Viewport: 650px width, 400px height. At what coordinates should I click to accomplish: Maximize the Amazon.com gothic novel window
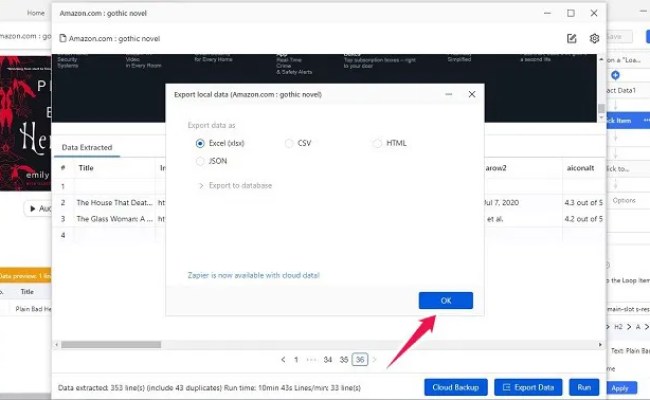coord(571,13)
